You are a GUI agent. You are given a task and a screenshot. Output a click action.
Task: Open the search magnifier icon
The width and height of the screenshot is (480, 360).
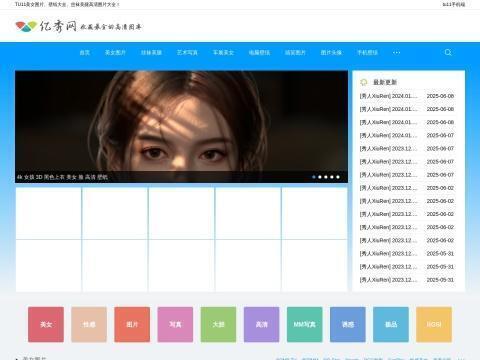pyautogui.click(x=448, y=52)
